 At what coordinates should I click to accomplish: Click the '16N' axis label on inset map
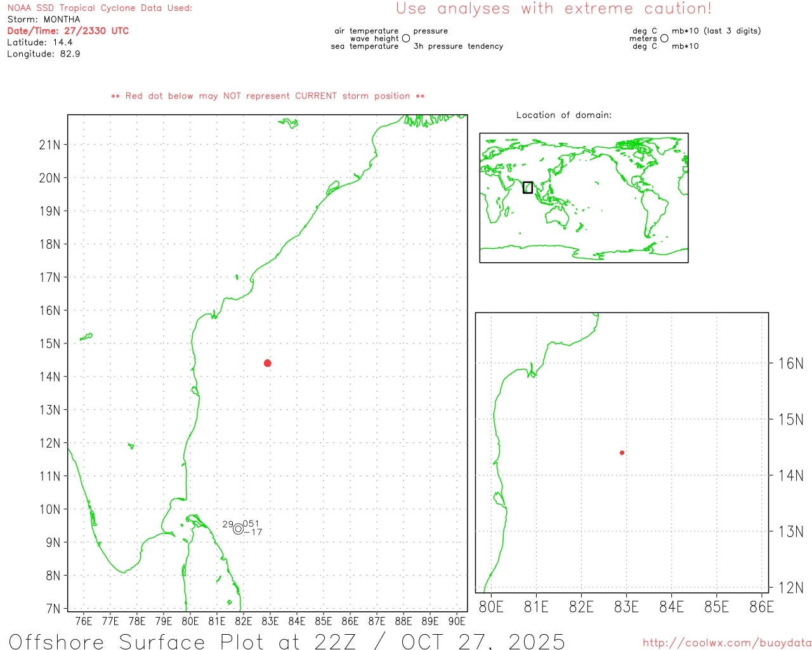(x=790, y=364)
